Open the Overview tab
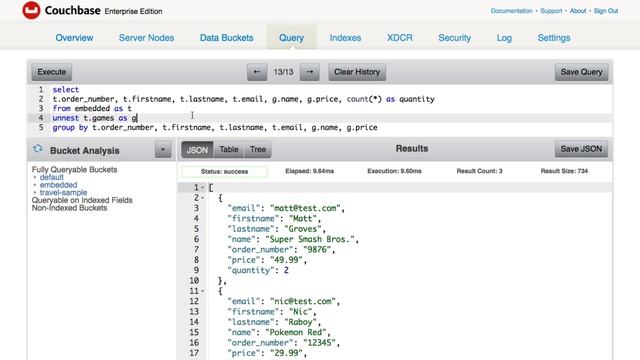This screenshot has width=640, height=360. pyautogui.click(x=74, y=38)
